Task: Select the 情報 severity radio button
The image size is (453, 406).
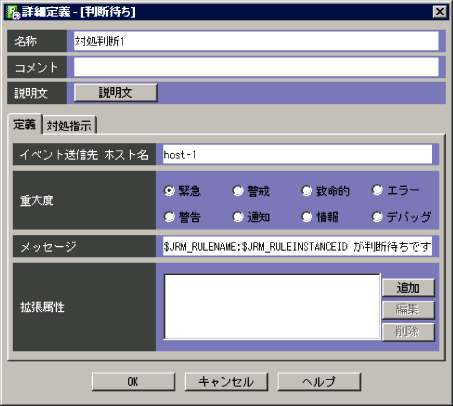Action: click(307, 217)
